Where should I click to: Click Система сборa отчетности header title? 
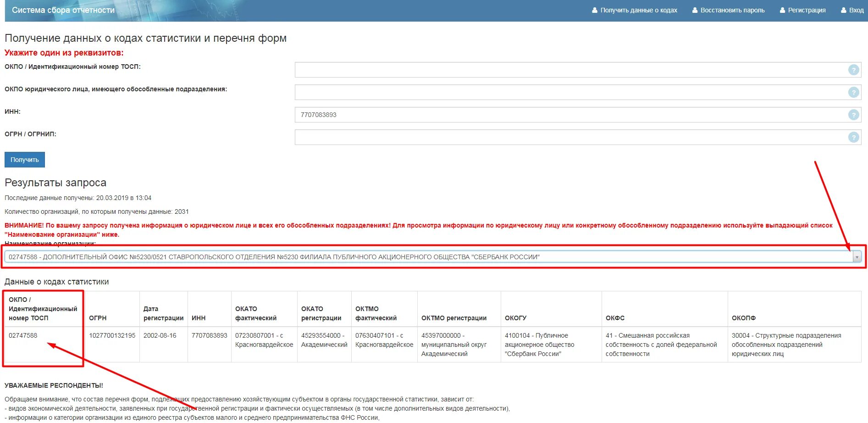(63, 10)
